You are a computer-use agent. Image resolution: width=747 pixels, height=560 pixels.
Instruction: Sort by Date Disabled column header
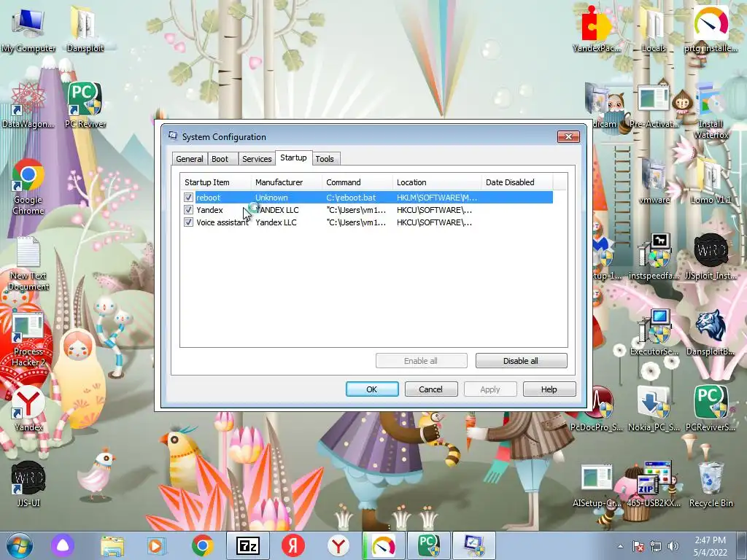[517, 182]
